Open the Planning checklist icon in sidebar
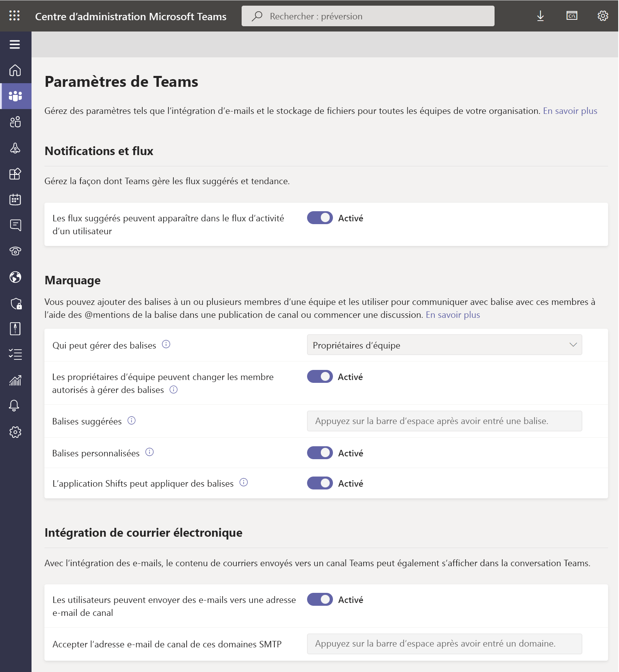Viewport: 619px width, 672px height. (x=15, y=355)
